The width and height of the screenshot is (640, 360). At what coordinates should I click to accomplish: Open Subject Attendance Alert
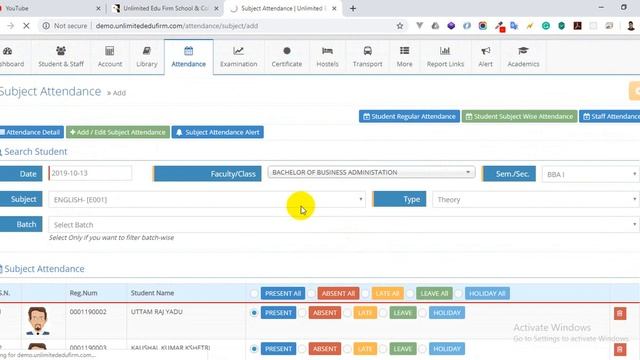218,132
